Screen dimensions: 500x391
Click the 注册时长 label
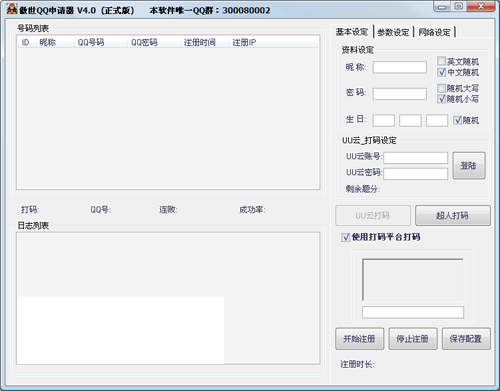357,364
